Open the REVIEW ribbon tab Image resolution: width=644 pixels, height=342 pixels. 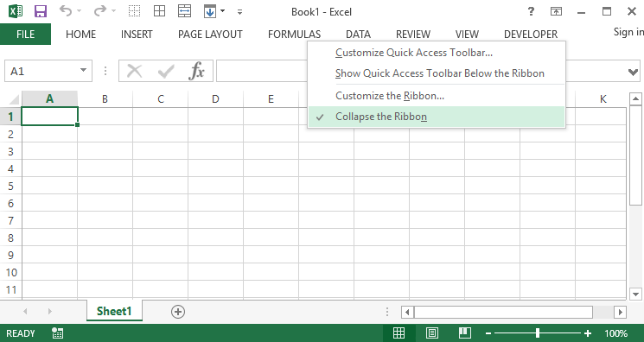(x=413, y=34)
